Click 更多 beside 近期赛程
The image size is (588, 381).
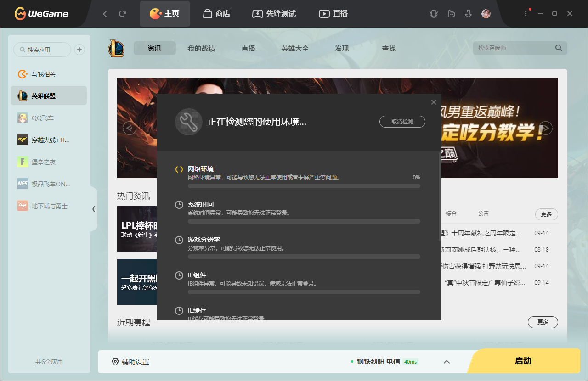543,322
